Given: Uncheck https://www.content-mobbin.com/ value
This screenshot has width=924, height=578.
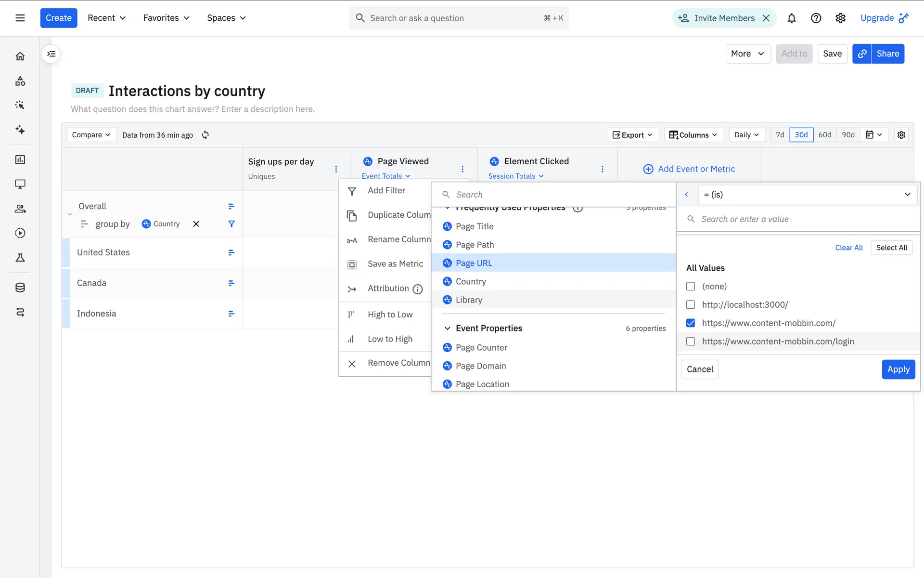Looking at the screenshot, I should pyautogui.click(x=691, y=323).
